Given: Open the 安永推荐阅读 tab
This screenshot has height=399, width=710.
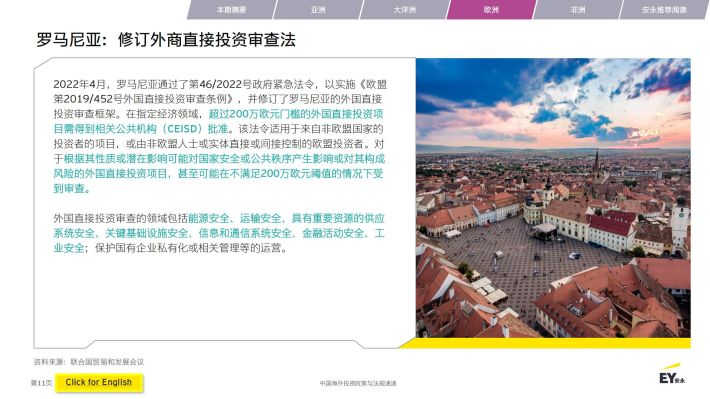Looking at the screenshot, I should click(x=664, y=10).
